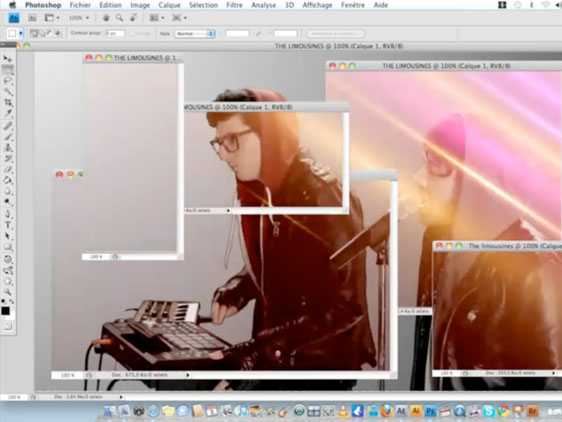Launch VLC from the Dock
This screenshot has height=422, width=562.
point(343,411)
